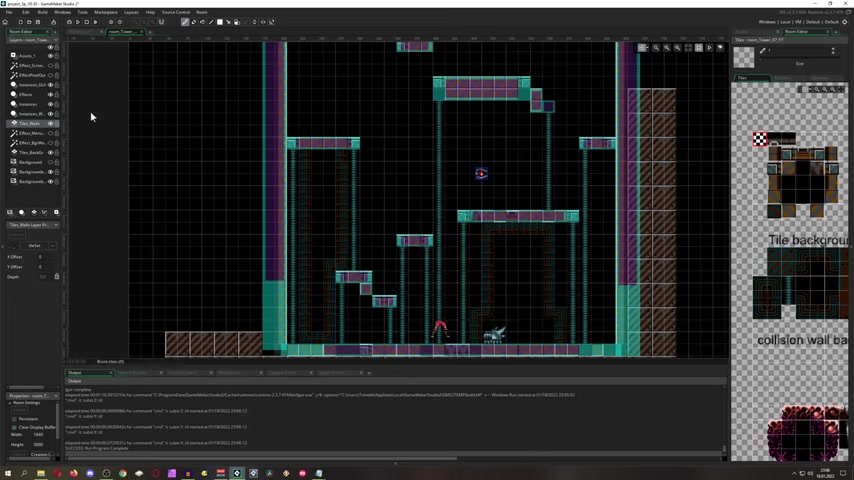Fit room to window in canvas toolbar
This screenshot has width=854, height=480.
[x=688, y=48]
